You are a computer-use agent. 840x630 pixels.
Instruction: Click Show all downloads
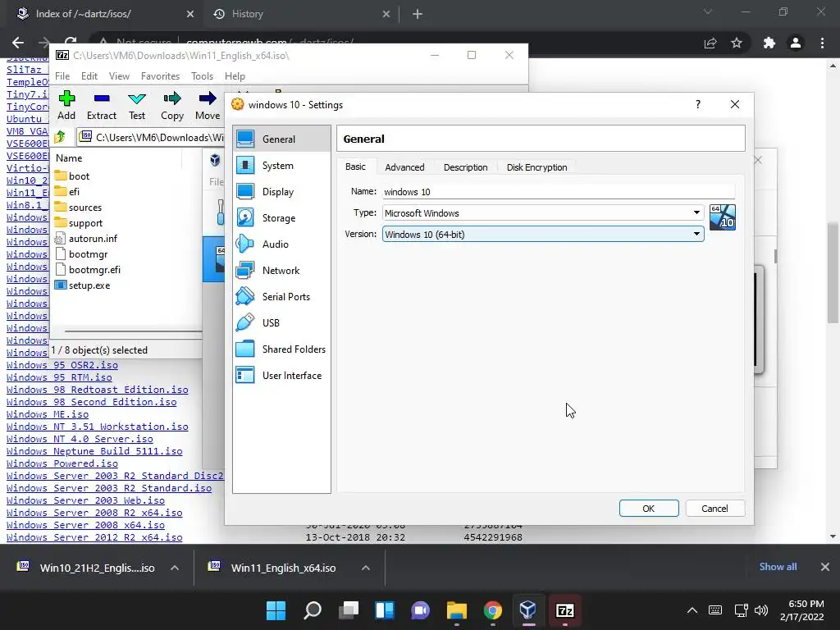click(778, 567)
